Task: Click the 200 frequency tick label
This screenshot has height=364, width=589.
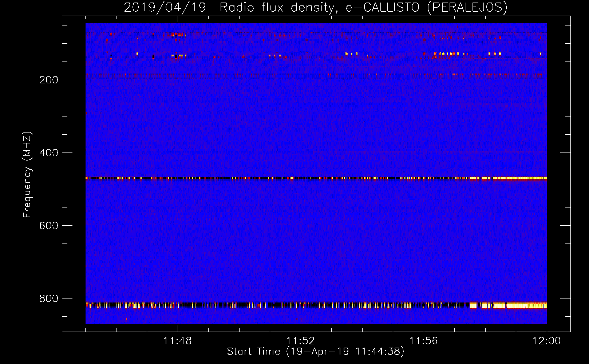Action: coord(49,80)
